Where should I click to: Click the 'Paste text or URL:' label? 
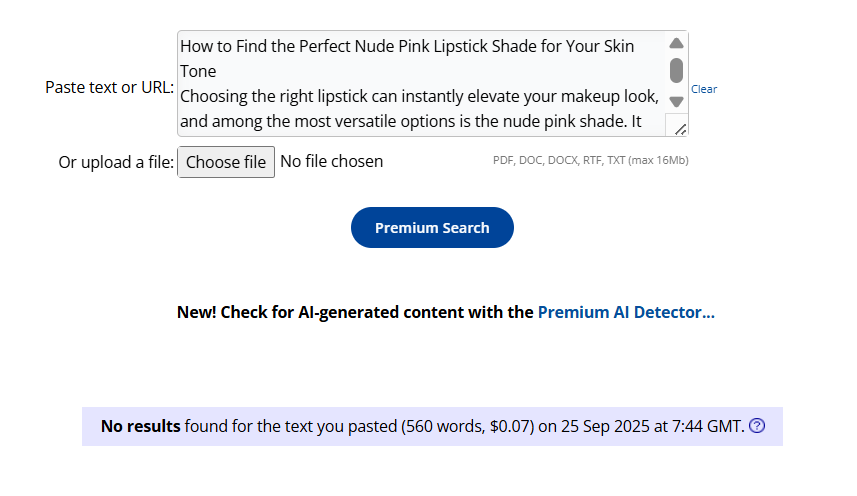109,88
